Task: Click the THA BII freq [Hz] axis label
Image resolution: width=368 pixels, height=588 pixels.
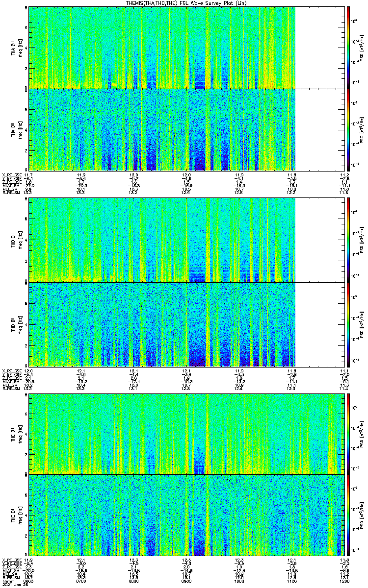Action: point(20,129)
